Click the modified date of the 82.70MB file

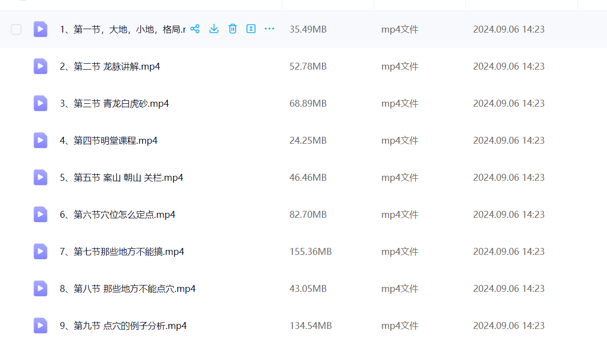508,214
